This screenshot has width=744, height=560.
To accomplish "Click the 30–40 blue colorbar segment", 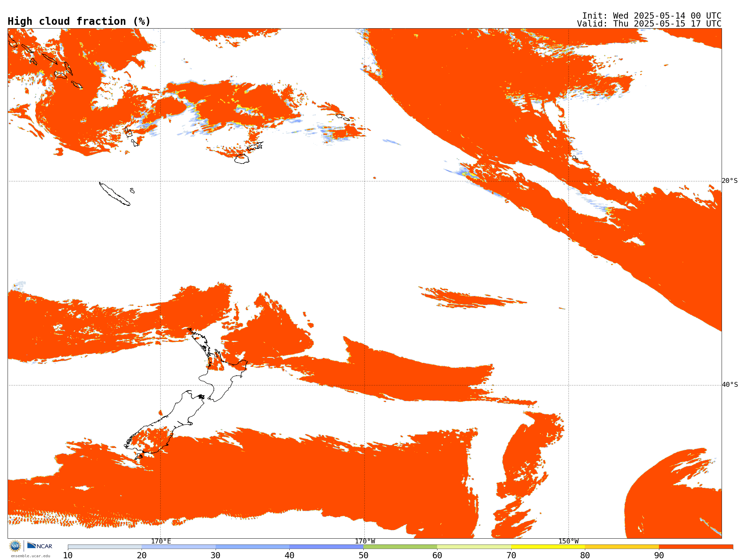I will (x=252, y=547).
